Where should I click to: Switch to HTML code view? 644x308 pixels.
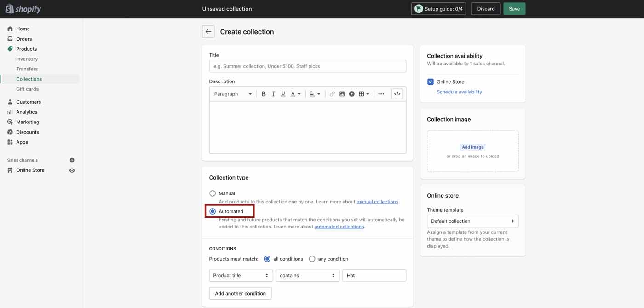coord(397,94)
